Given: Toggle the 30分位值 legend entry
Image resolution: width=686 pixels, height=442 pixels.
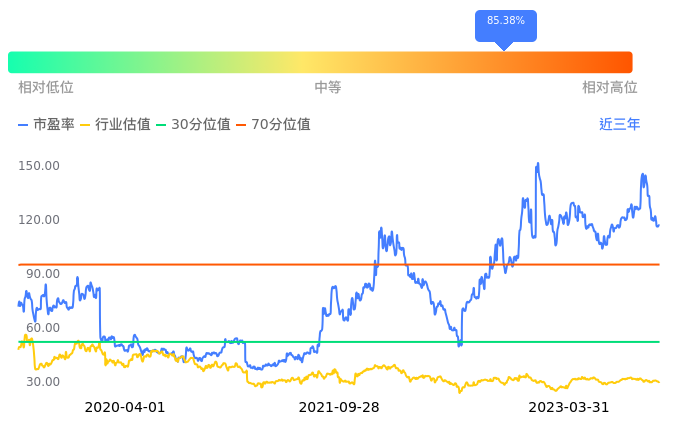Looking at the screenshot, I should [193, 125].
